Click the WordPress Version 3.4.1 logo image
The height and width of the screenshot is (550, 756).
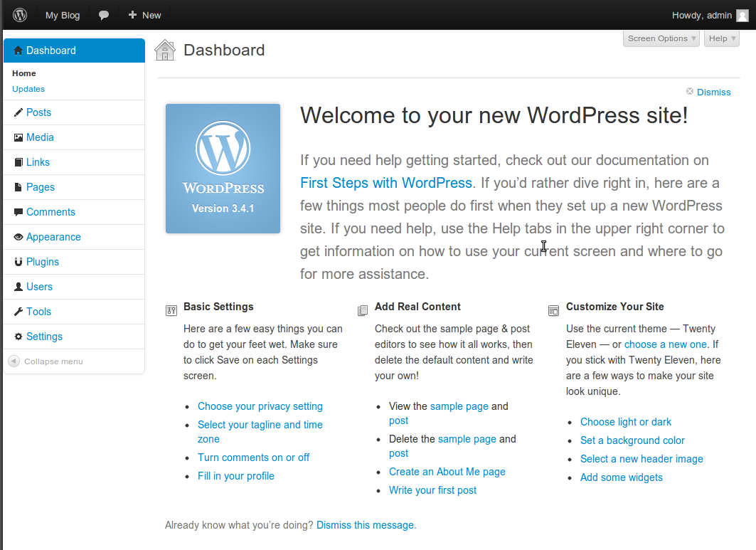click(x=223, y=169)
